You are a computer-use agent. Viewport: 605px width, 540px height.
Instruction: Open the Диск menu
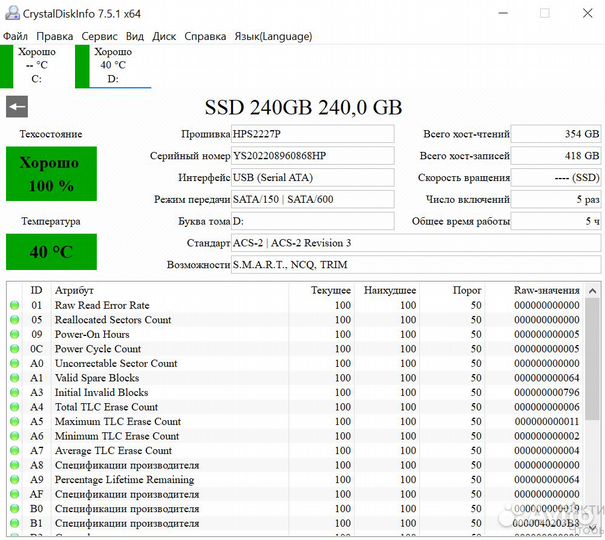coord(164,36)
